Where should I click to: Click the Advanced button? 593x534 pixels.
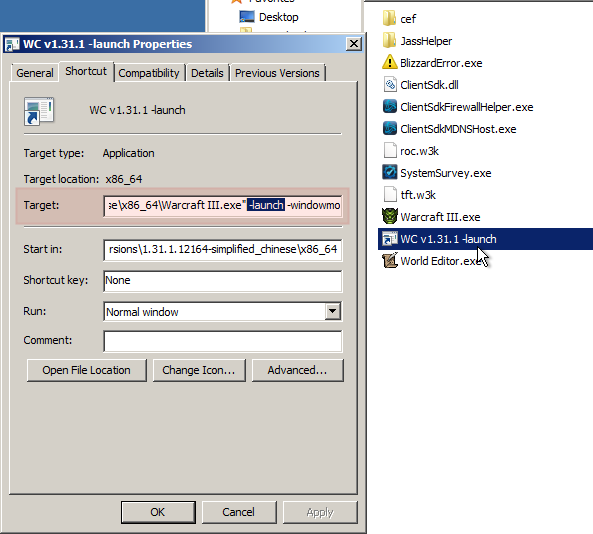[x=298, y=370]
